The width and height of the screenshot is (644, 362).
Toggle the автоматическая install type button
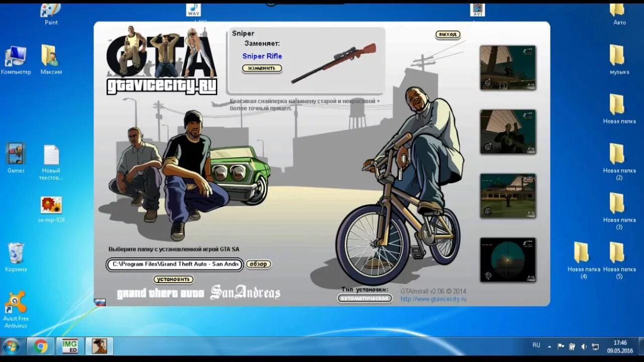[365, 298]
